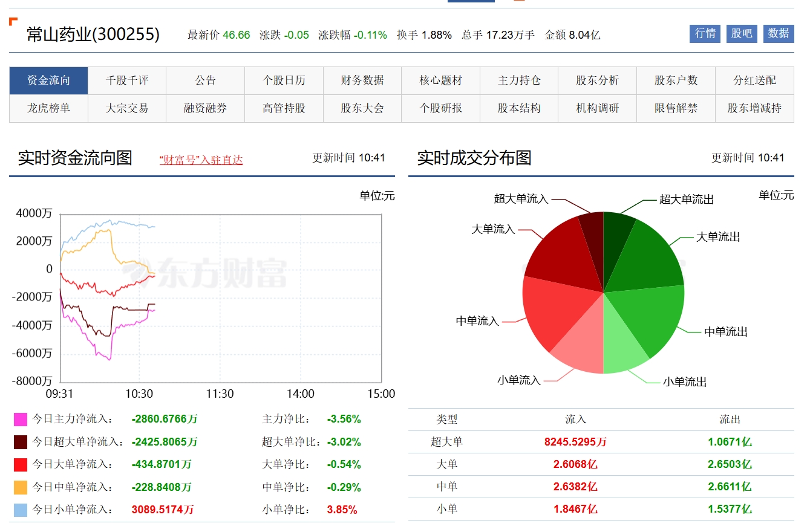Image resolution: width=810 pixels, height=532 pixels.
Task: View the 股东户数 tab
Action: tap(676, 80)
